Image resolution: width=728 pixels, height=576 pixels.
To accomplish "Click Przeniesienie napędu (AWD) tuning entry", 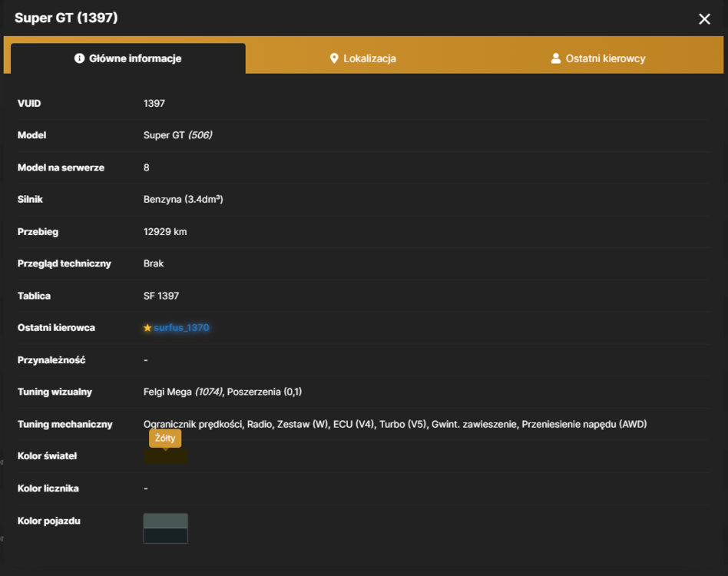I will point(584,424).
